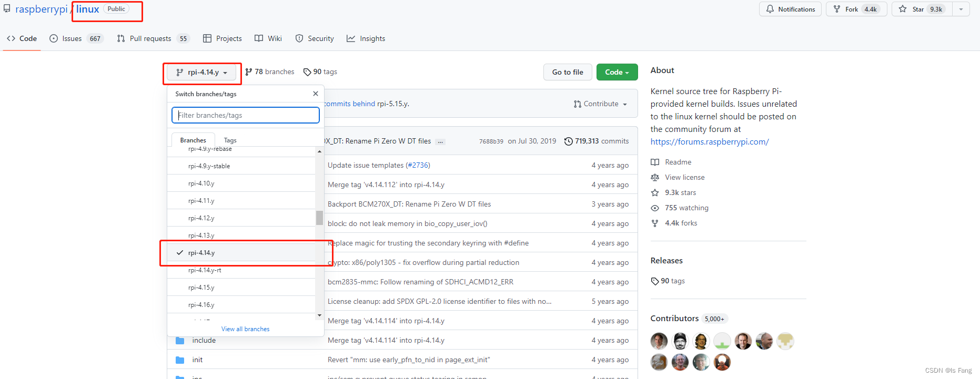Open commit 'bcm2835-mmc: Follow renaming of SDHCI_ACMD12_ERR'
Screen dimensions: 980x379
click(420, 282)
